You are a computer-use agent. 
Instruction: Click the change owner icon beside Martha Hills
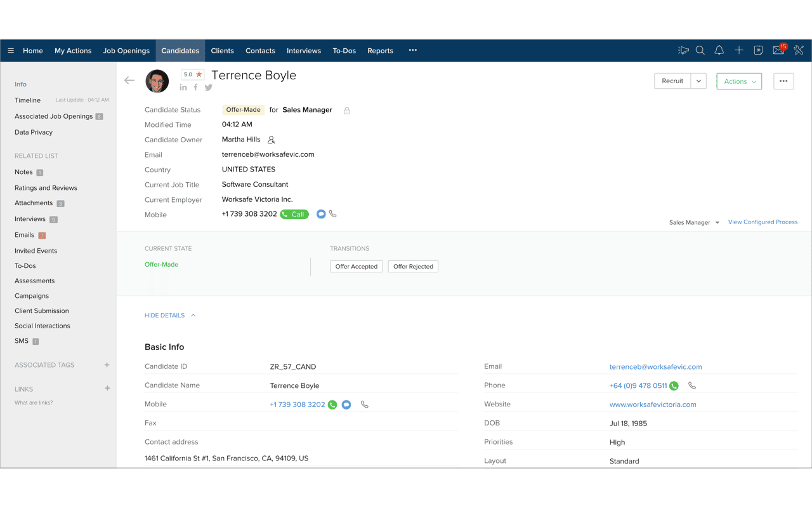tap(271, 140)
